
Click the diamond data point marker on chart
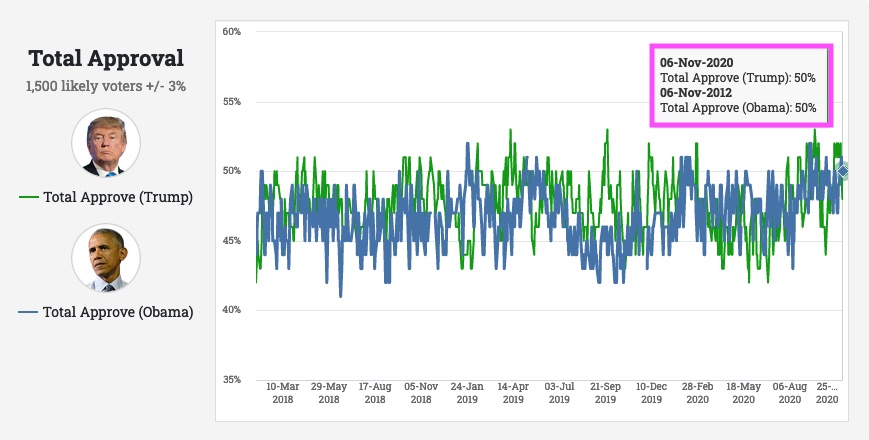coord(843,171)
